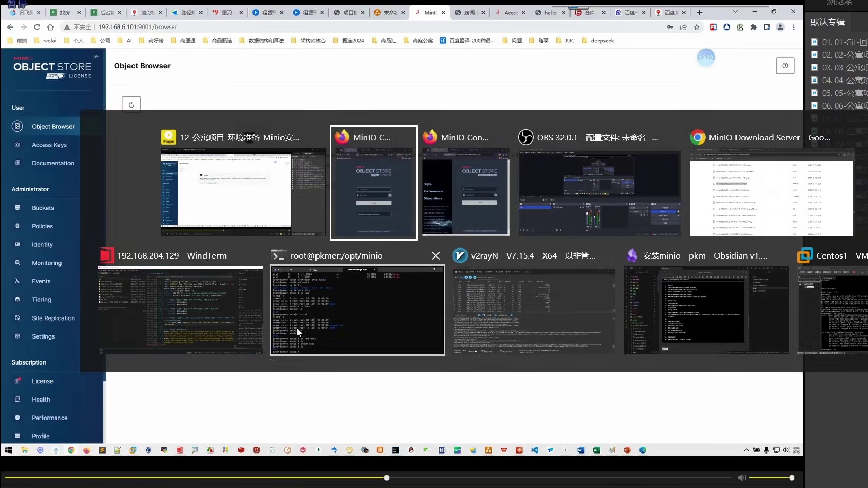Click the browser reload button
This screenshot has height=488, width=868.
(37, 27)
